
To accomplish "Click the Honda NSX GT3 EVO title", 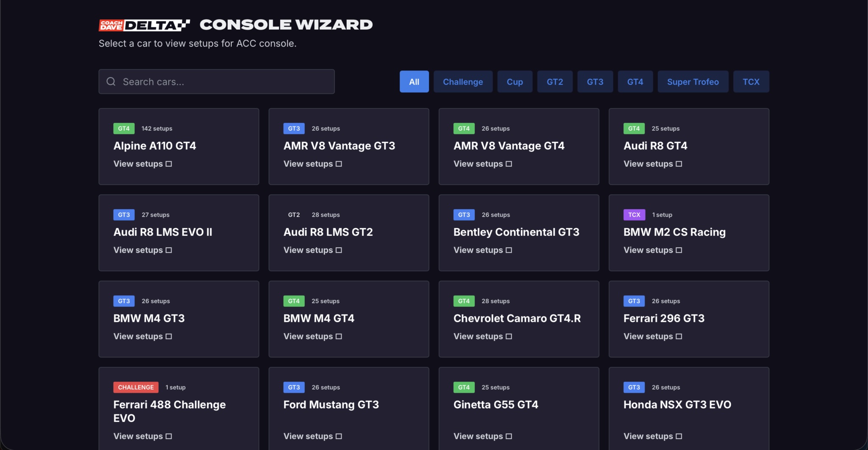I will 677,404.
